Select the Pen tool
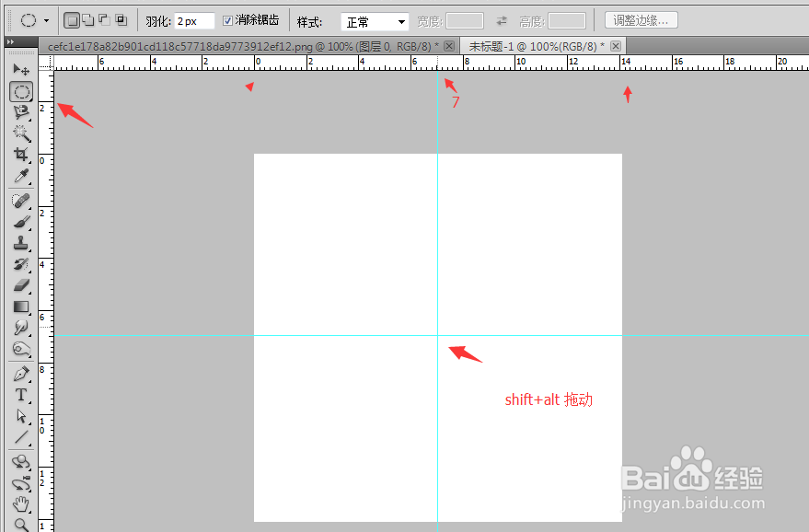Image resolution: width=809 pixels, height=532 pixels. 21,374
